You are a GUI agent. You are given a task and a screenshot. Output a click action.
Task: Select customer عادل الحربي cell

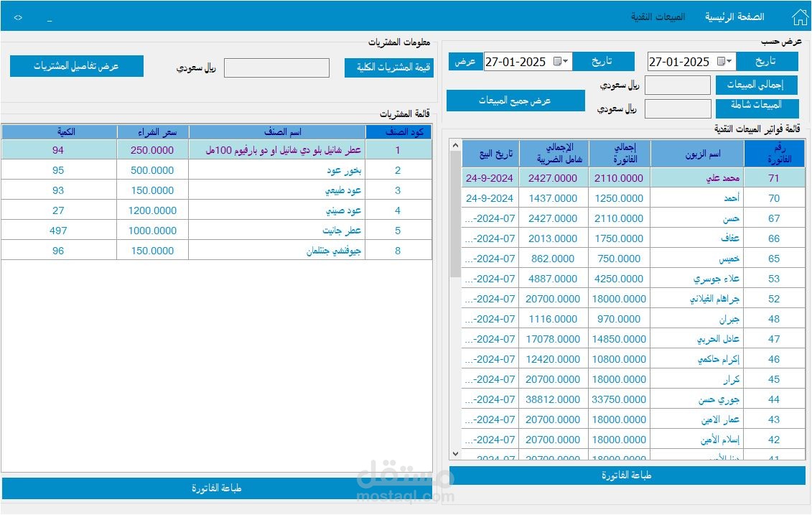[x=697, y=339]
